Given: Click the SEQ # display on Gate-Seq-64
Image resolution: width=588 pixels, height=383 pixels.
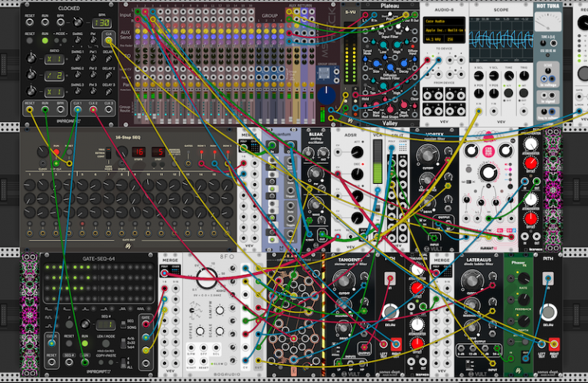Looking at the screenshot, I should [x=106, y=324].
